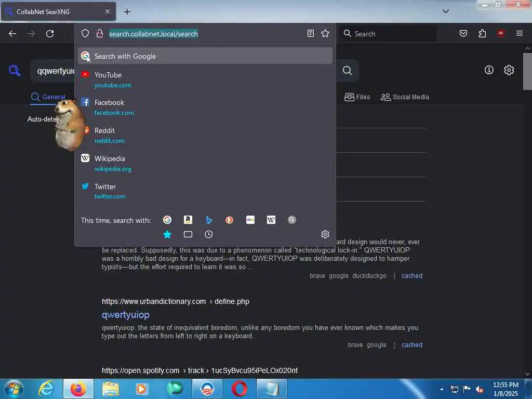Screen dimensions: 532x399
Task: Toggle reader view icon in address bar
Action: click(x=311, y=33)
